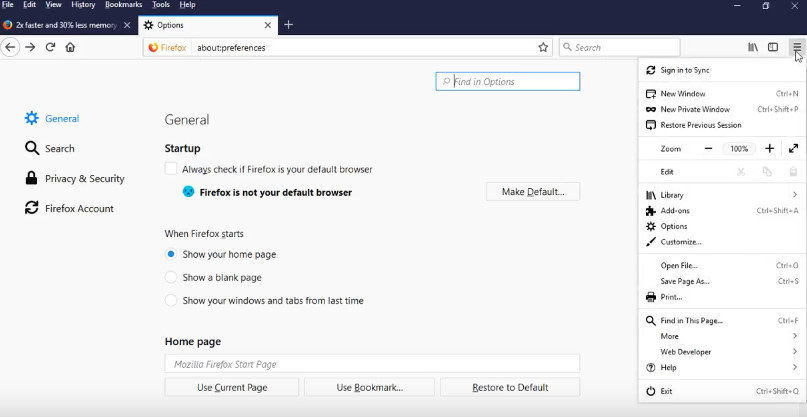The image size is (807, 417).
Task: Choose Find in This Page
Action: click(722, 321)
